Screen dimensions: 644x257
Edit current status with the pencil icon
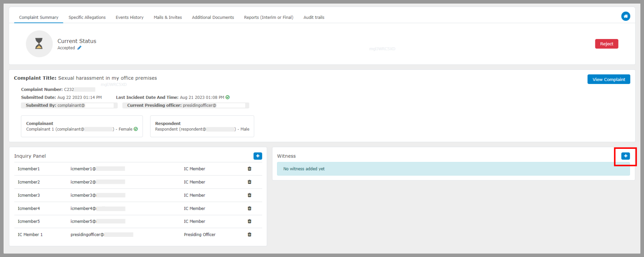click(79, 48)
